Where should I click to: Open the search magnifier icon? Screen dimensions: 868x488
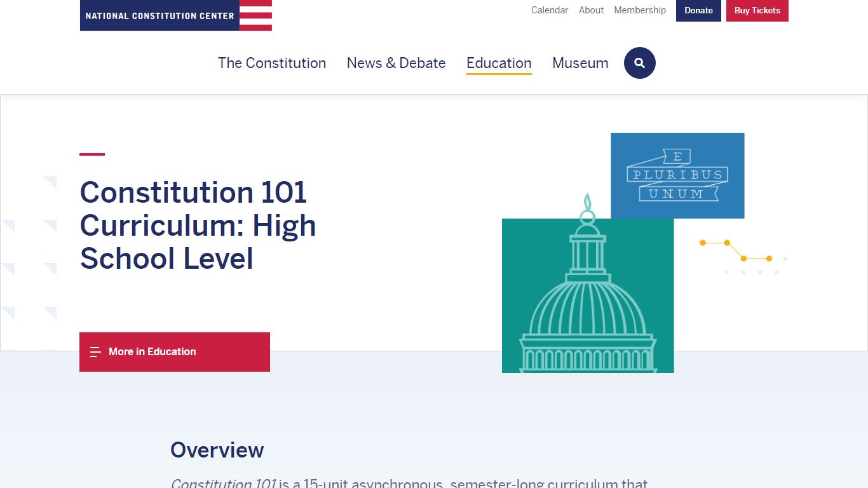pos(639,63)
